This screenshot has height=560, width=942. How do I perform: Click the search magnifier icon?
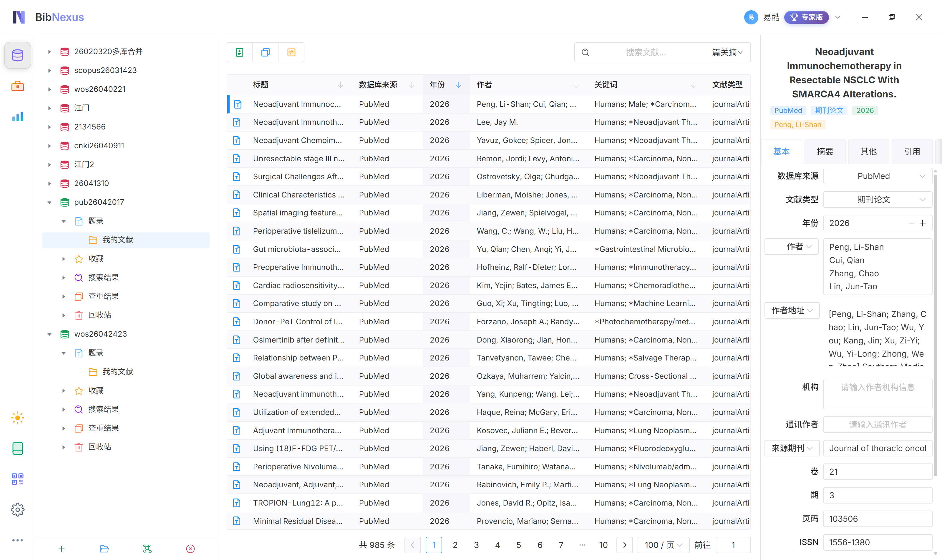(585, 52)
